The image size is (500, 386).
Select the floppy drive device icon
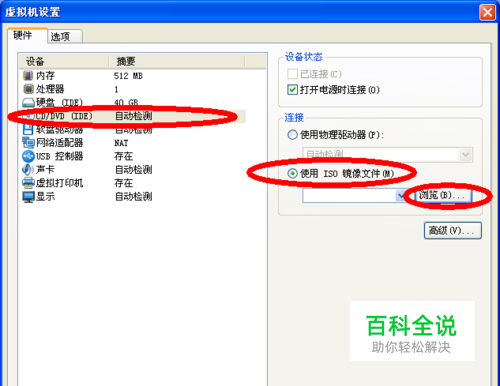click(27, 129)
